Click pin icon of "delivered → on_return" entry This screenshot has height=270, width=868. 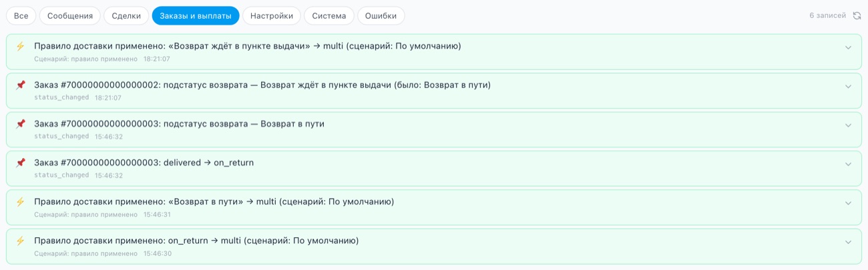coord(20,163)
